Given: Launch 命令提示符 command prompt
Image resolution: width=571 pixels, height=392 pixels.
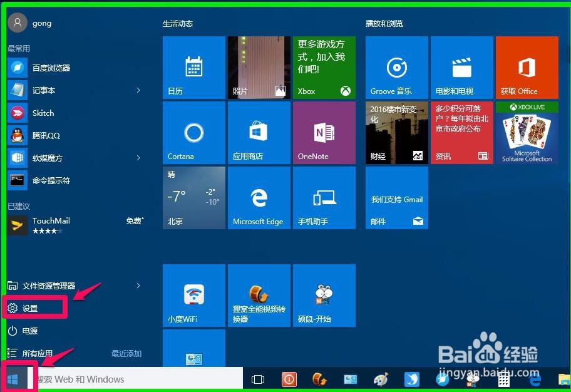Looking at the screenshot, I should tap(76, 181).
